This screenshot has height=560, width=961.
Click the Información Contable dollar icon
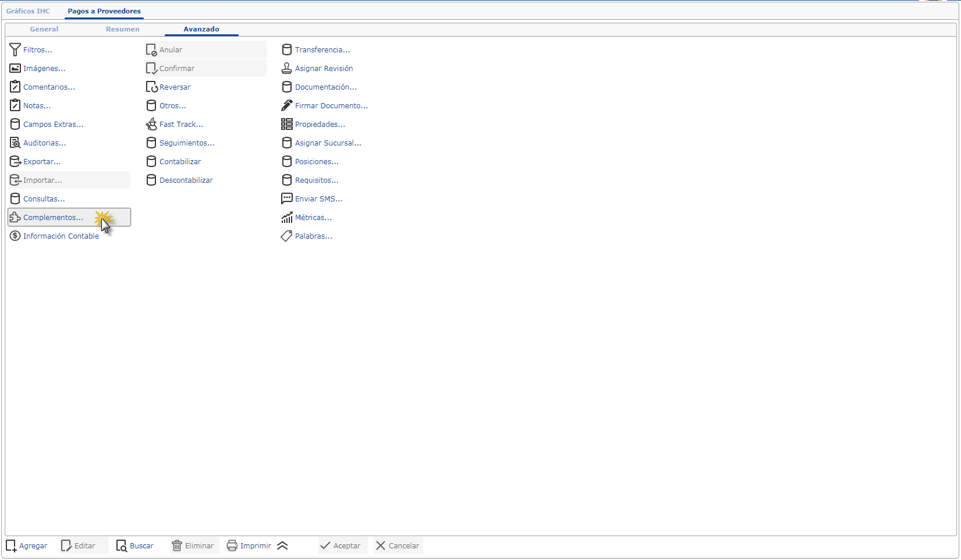pos(15,236)
